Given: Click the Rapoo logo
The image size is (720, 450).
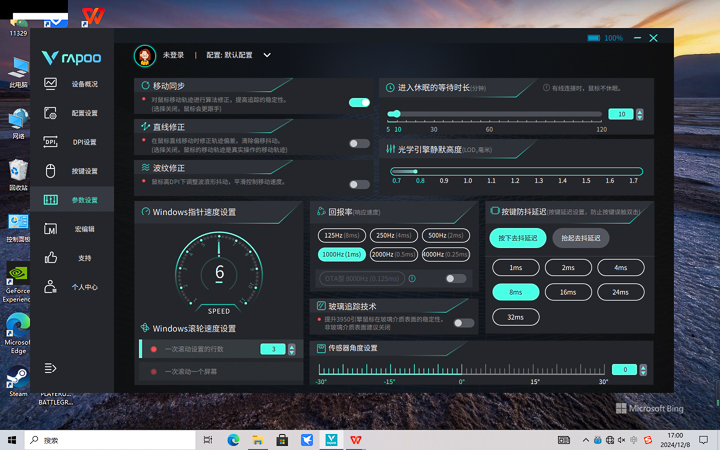Looking at the screenshot, I should tap(72, 57).
